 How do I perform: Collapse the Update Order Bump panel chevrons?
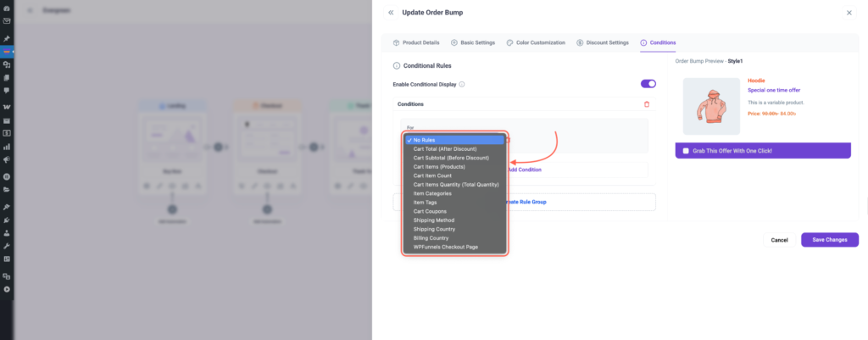pyautogui.click(x=391, y=12)
